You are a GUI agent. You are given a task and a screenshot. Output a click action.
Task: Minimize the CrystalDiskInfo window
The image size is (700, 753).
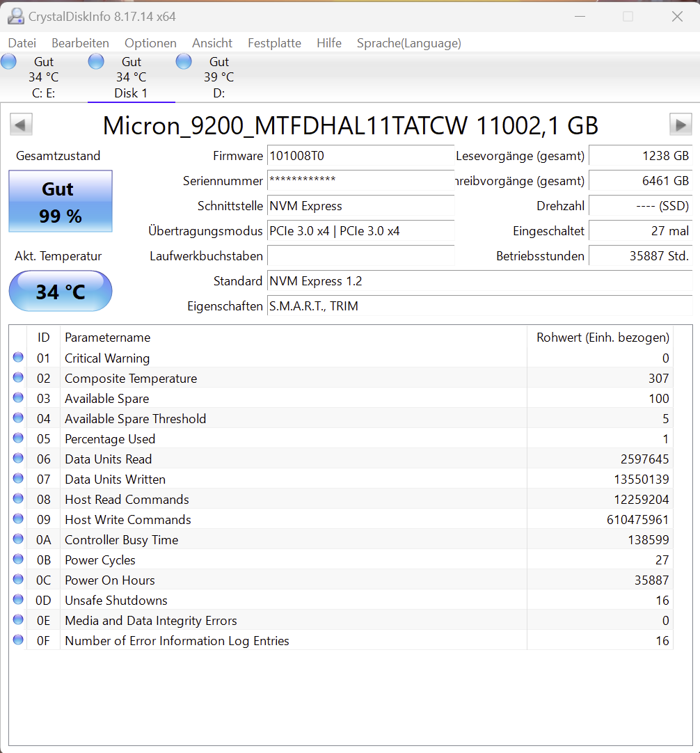[580, 16]
